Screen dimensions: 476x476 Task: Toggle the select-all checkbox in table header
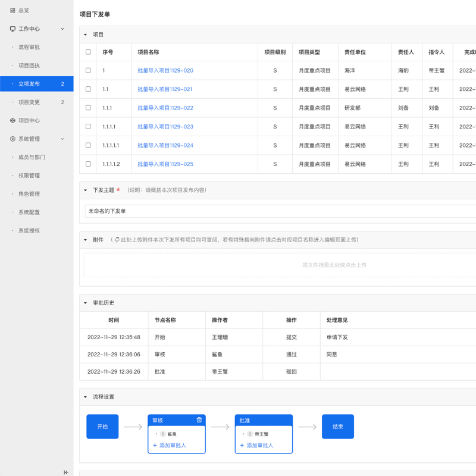point(88,52)
